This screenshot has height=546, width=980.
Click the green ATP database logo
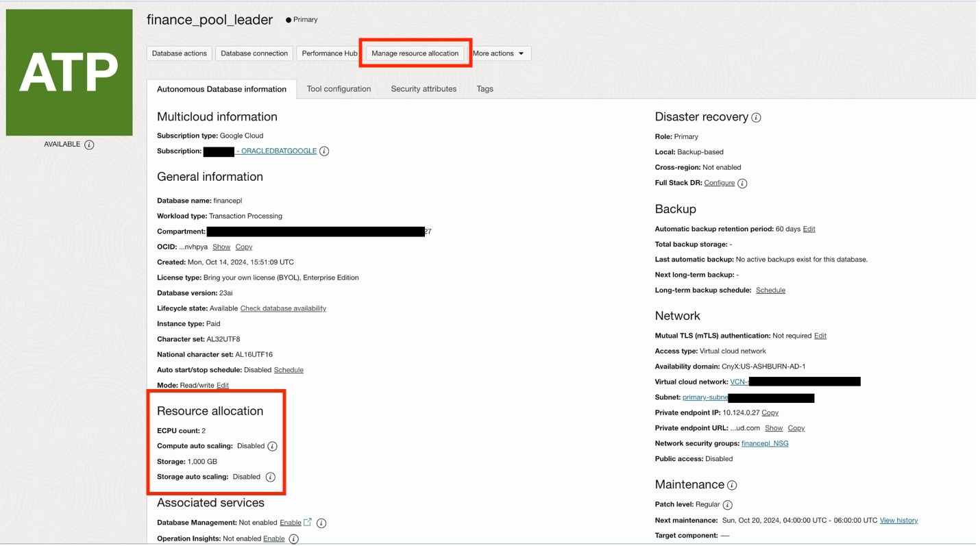click(69, 73)
